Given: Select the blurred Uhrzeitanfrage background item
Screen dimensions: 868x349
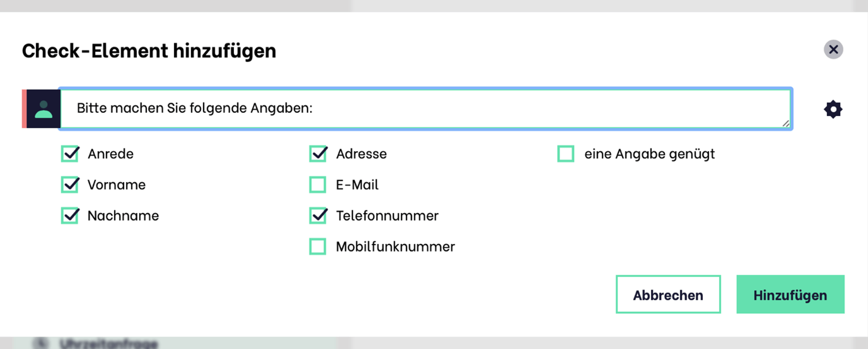Looking at the screenshot, I should (108, 343).
